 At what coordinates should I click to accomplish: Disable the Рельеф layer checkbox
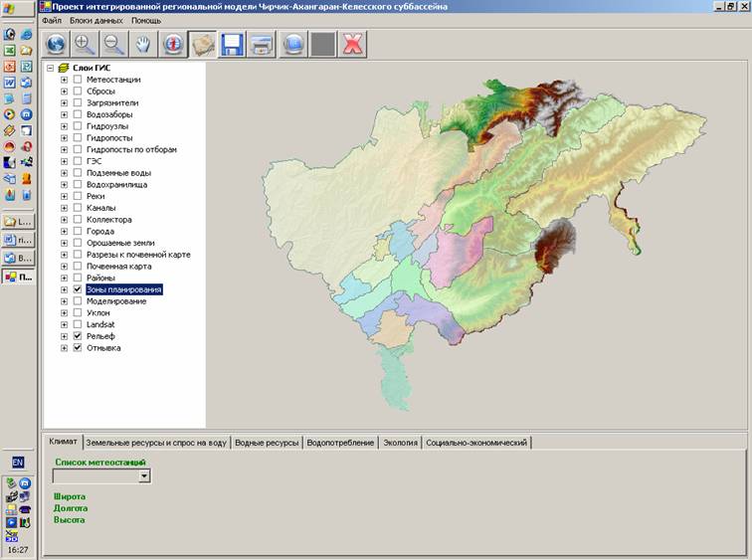[x=78, y=336]
